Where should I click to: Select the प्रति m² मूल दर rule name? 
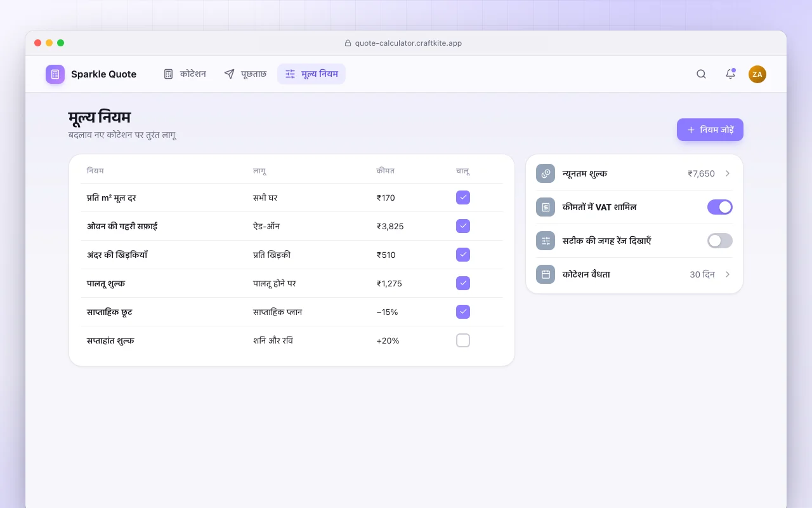click(112, 197)
